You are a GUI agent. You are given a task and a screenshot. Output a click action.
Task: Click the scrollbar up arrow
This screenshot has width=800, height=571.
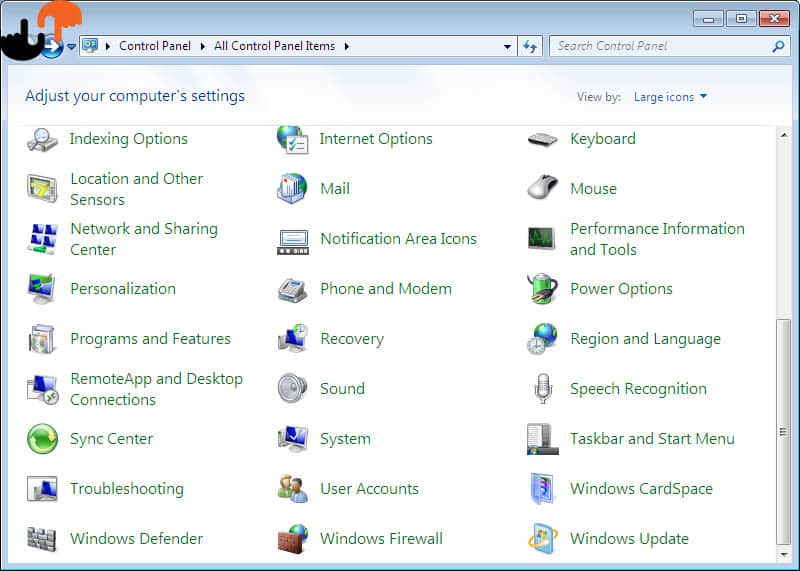coord(783,135)
